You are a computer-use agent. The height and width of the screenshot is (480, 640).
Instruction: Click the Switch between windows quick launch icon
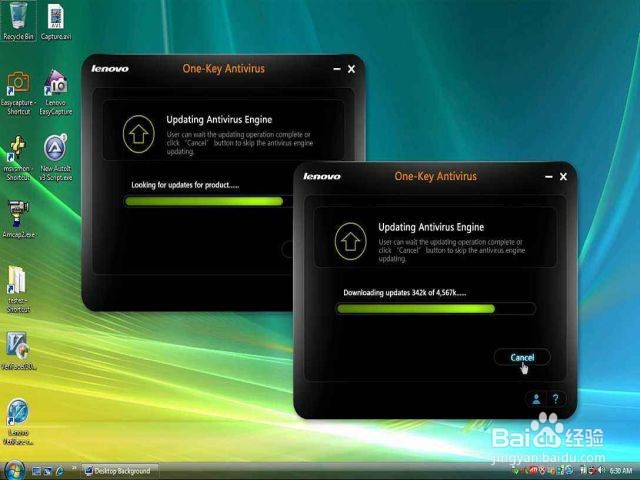(48, 471)
